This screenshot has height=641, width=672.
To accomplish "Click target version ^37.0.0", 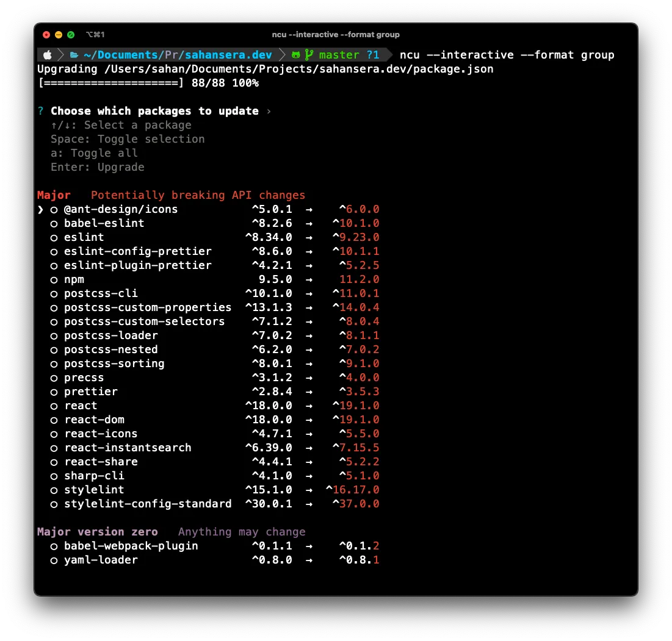I will pos(356,504).
